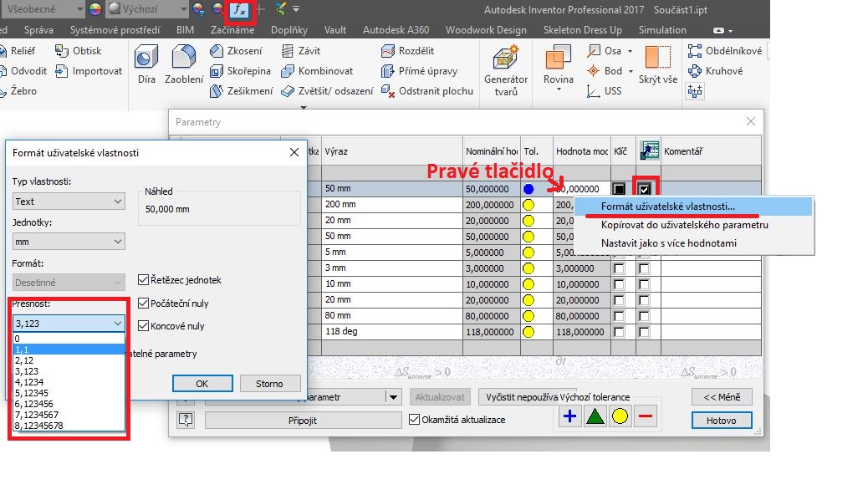Expand the Rovina dropdown arrow
868x500 pixels.
click(x=558, y=89)
